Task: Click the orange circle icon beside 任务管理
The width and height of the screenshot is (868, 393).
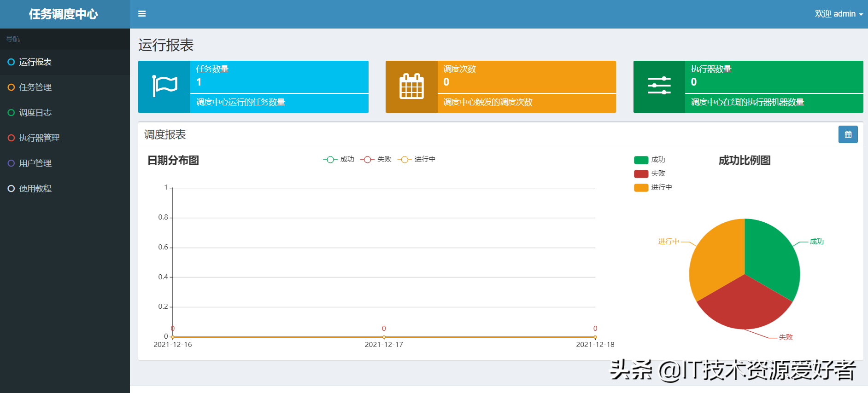Action: tap(11, 87)
